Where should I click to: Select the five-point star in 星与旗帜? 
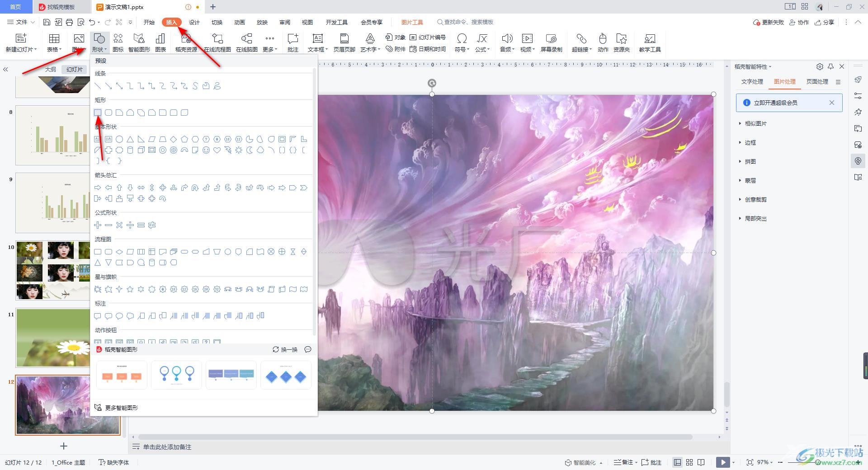pos(130,289)
